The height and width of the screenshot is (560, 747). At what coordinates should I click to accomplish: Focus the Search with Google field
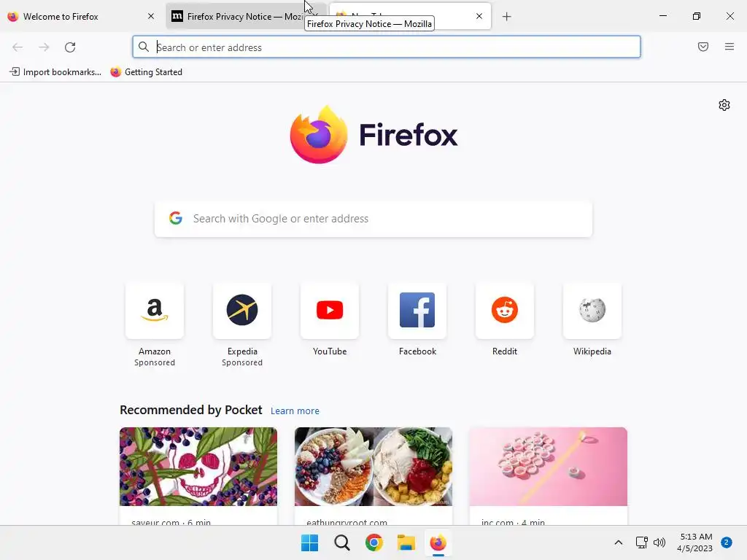(x=373, y=219)
